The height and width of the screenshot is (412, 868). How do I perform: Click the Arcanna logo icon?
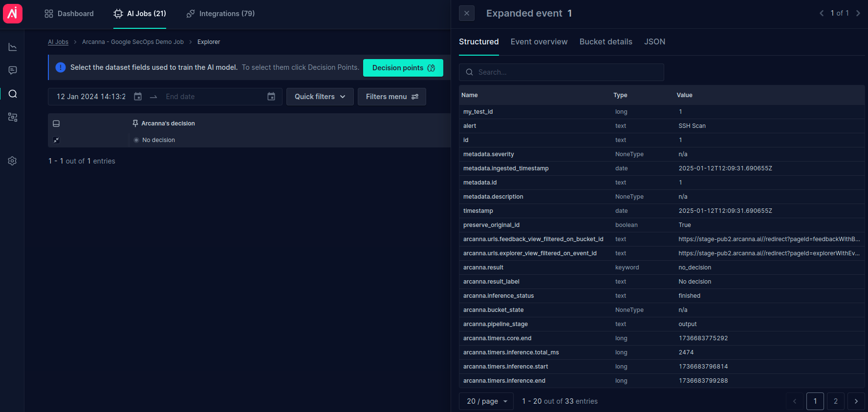(13, 14)
